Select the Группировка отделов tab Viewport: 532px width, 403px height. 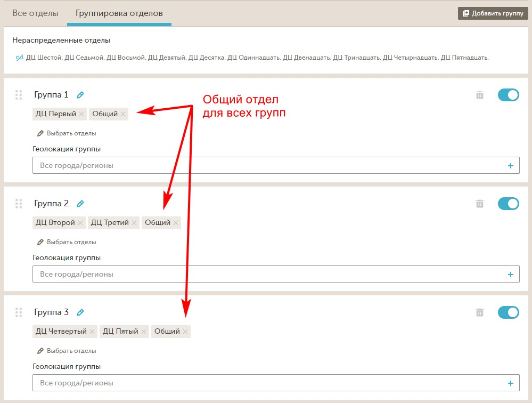(x=119, y=13)
